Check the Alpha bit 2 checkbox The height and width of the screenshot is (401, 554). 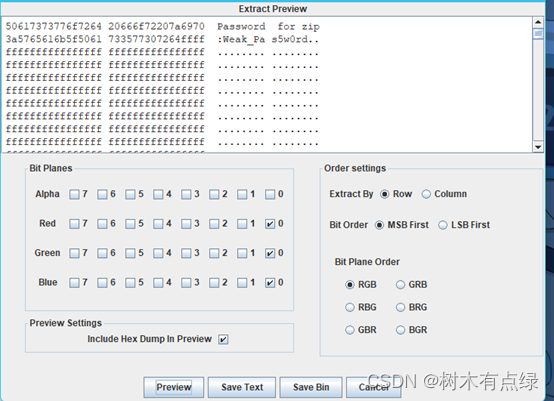[x=214, y=194]
